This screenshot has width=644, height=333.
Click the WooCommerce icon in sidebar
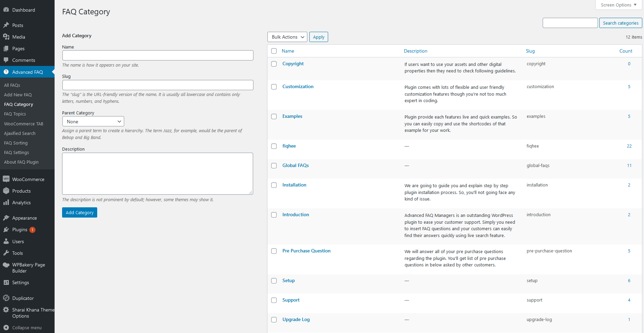tap(6, 179)
